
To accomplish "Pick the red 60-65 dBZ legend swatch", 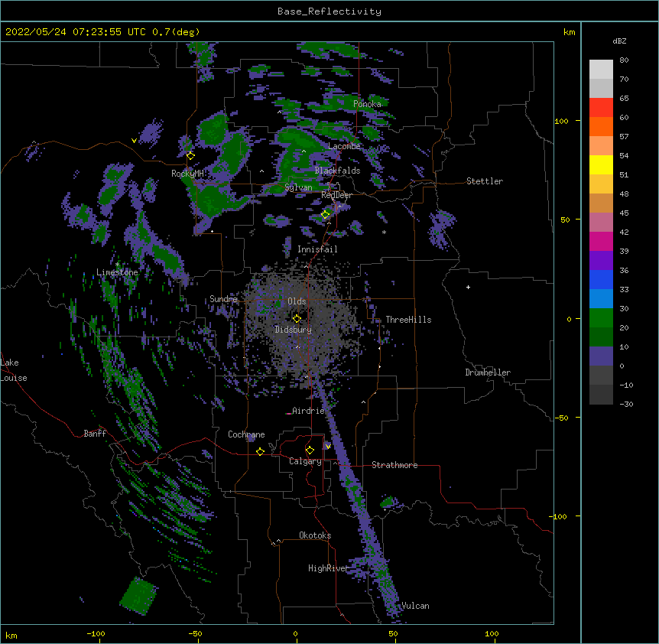I will pyautogui.click(x=601, y=108).
